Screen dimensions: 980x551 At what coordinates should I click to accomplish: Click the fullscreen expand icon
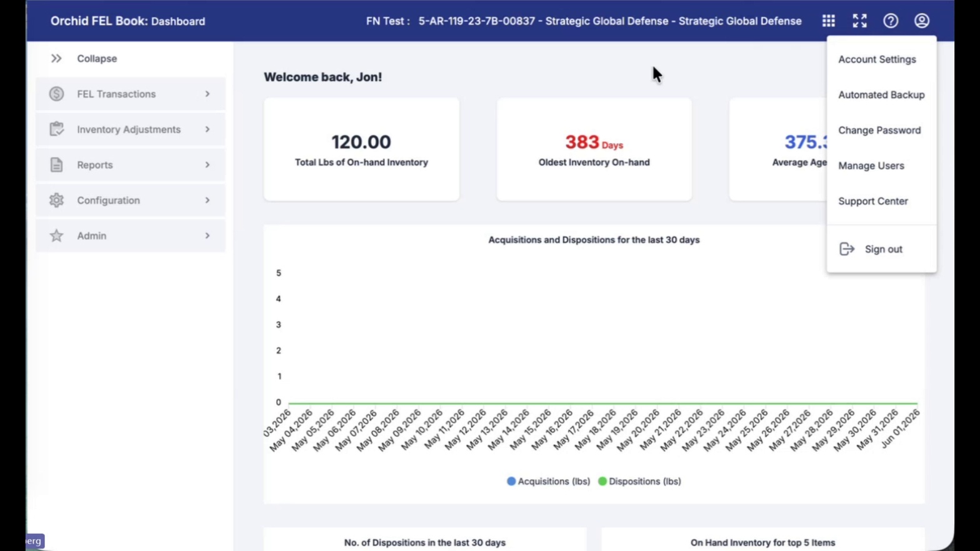pyautogui.click(x=859, y=21)
